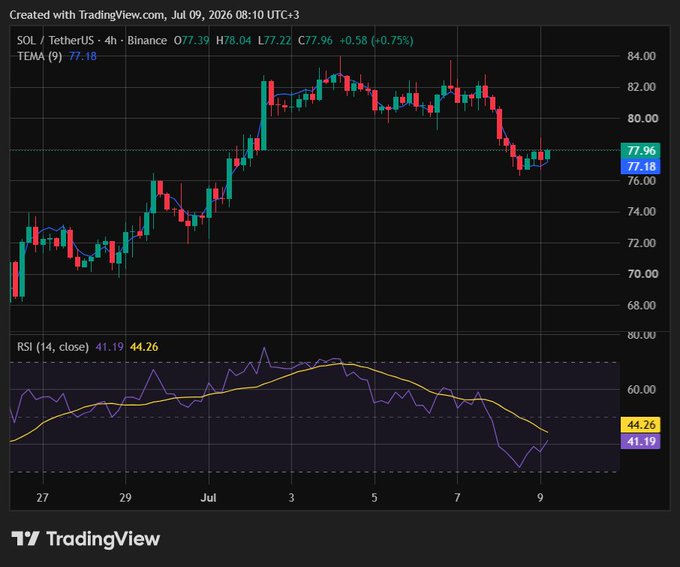Click the 29 date label on time axis
Viewport: 680px width, 567px height.
click(x=125, y=498)
